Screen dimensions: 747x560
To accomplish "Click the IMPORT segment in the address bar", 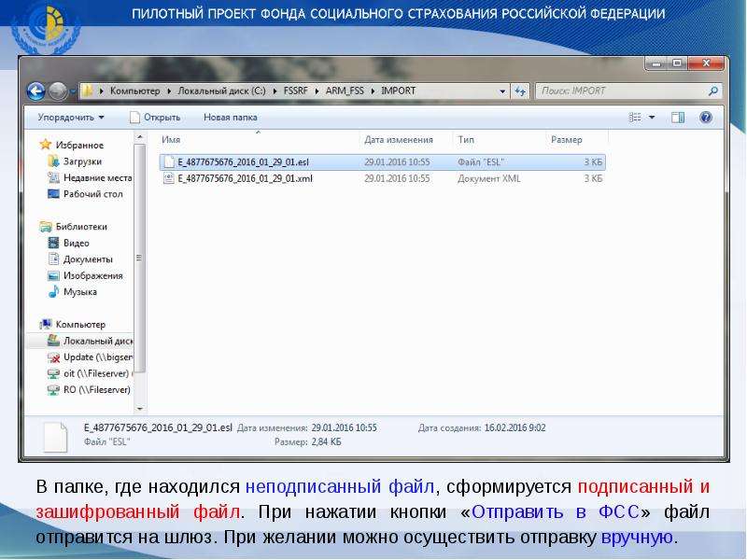I will tap(399, 91).
